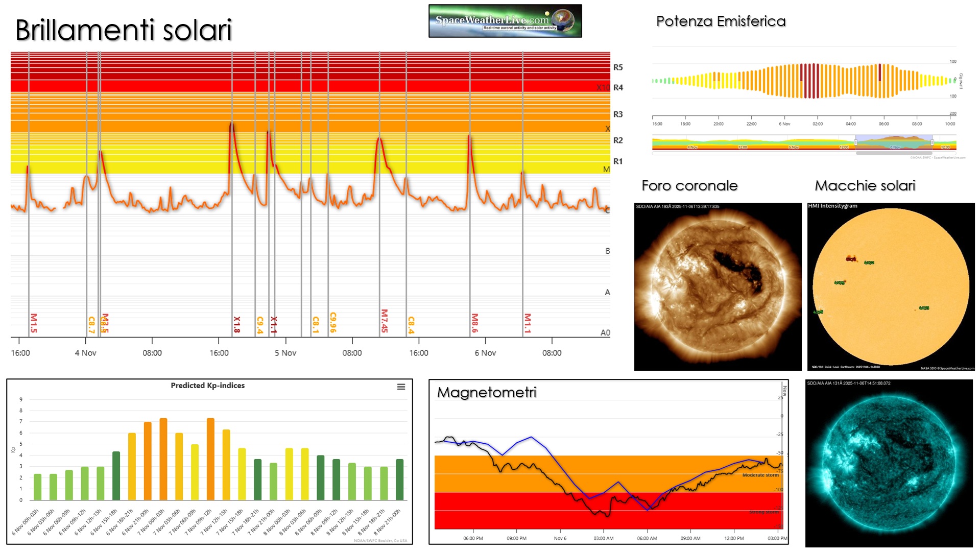Click the M1.1 flare marker label
Screen dimensions: 980x551
click(x=528, y=323)
